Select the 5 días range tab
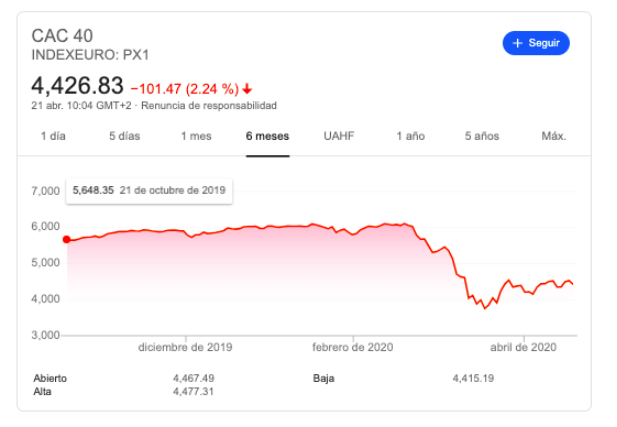617x427 pixels. point(125,136)
